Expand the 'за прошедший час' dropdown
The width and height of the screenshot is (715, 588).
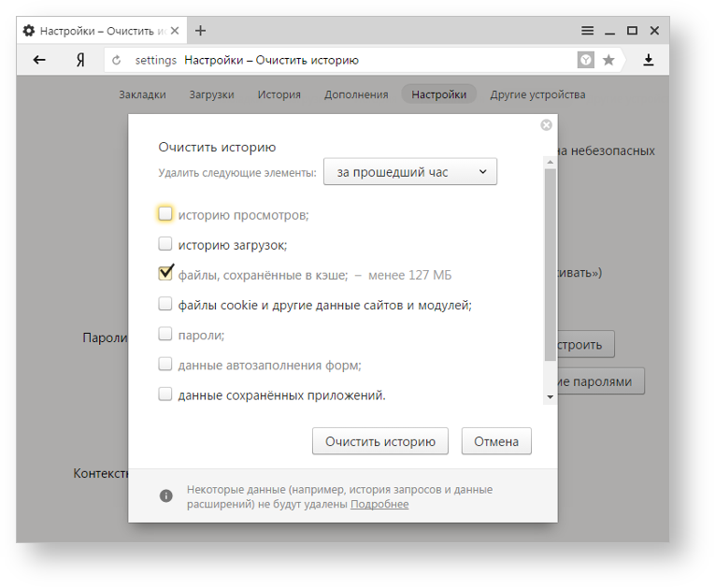point(410,172)
